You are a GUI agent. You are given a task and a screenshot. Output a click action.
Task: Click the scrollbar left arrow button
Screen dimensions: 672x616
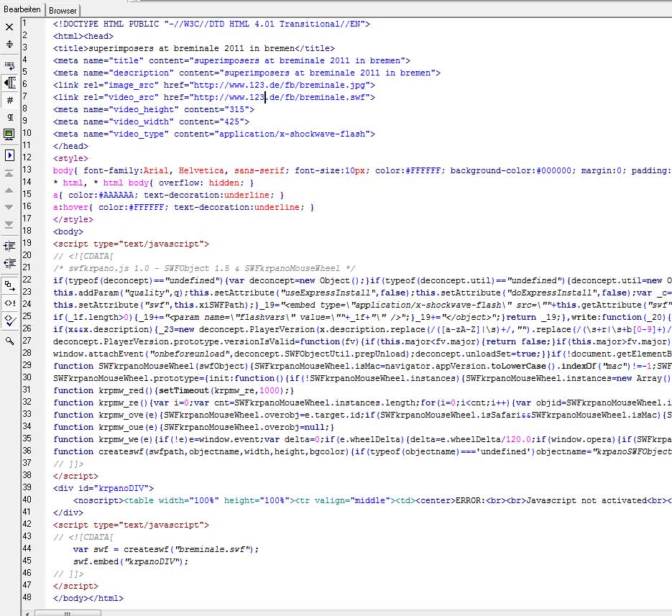(x=27, y=612)
